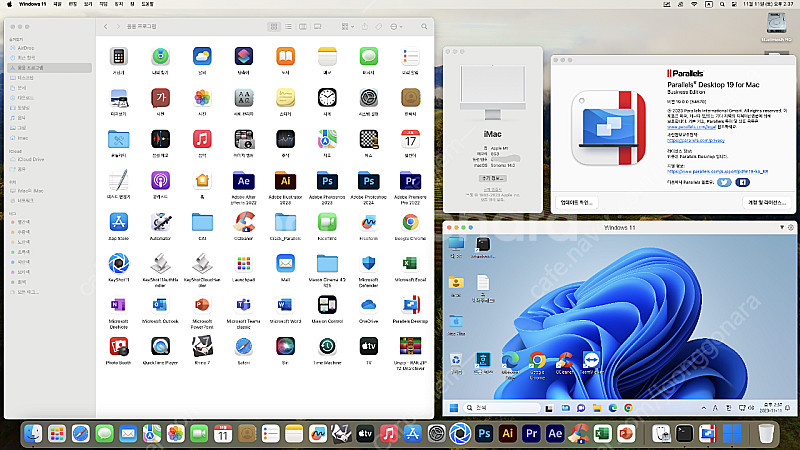
Task: Launch Photoshop from the macOS Dock
Action: coord(484,434)
